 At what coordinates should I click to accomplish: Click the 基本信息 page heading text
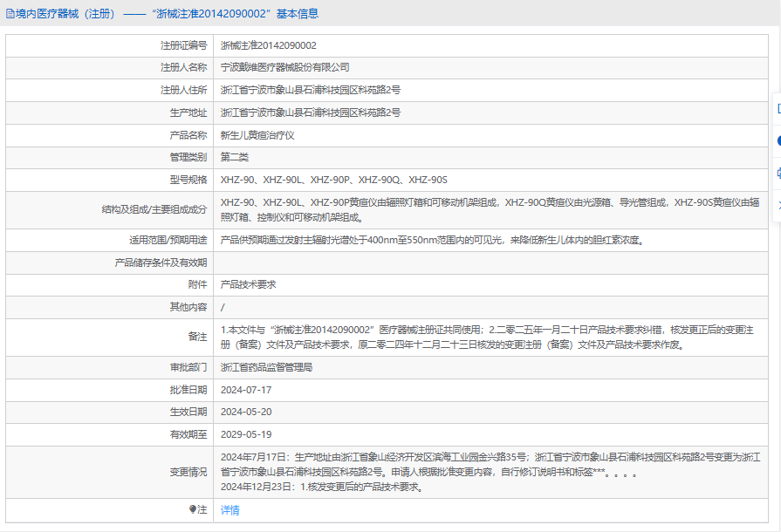click(x=298, y=14)
